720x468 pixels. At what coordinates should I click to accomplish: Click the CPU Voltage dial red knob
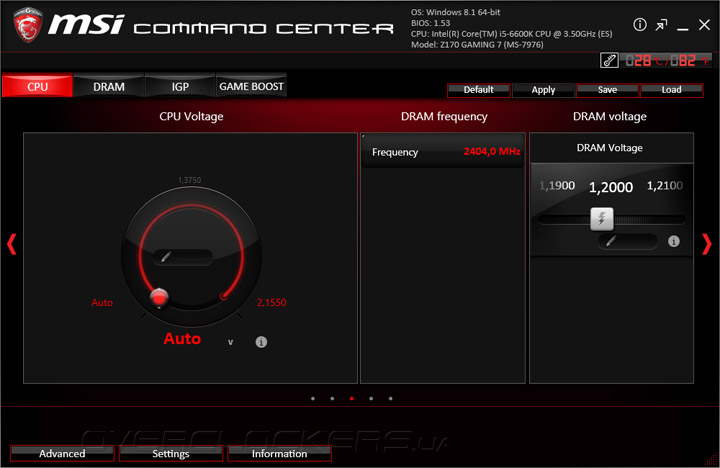[159, 298]
